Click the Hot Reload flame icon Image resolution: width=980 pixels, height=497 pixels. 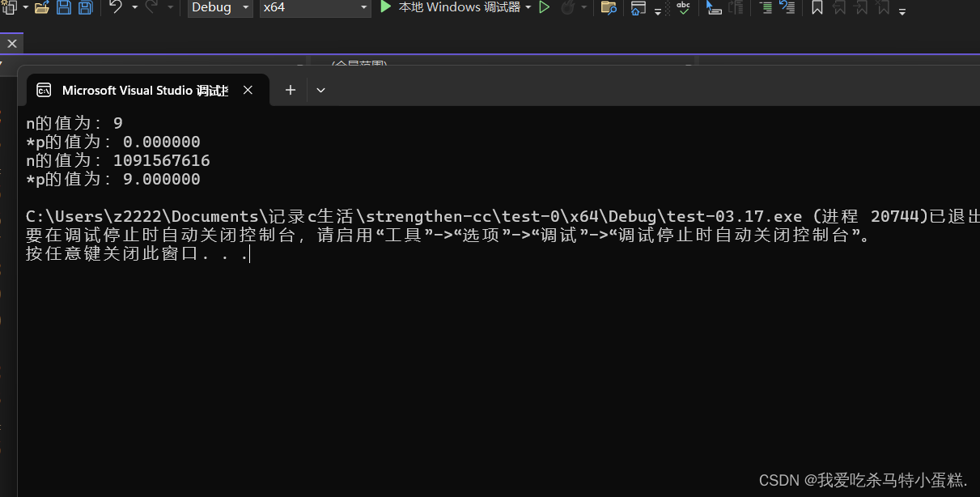[x=568, y=7]
